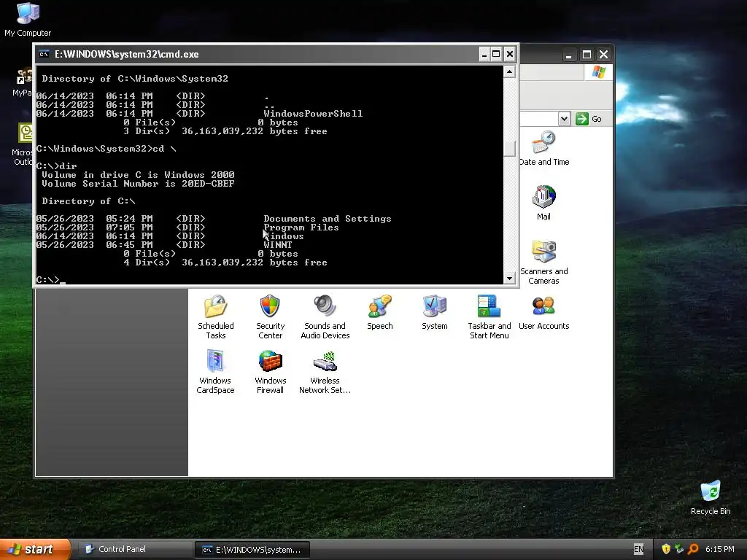Click 'Volume Serial Number is 20ED-CBEF' line
Viewport: 747px width, 560px height.
tap(138, 184)
